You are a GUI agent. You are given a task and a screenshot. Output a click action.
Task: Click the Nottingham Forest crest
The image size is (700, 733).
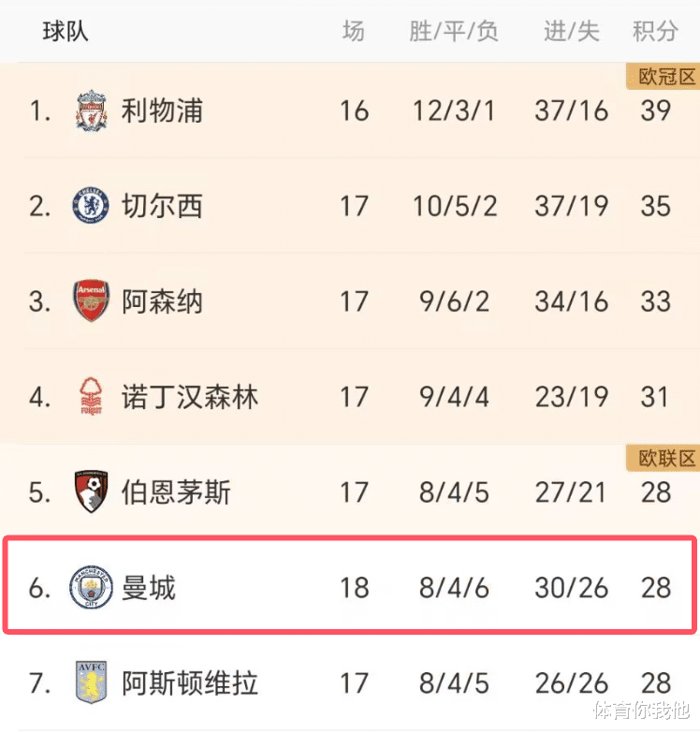pos(91,396)
